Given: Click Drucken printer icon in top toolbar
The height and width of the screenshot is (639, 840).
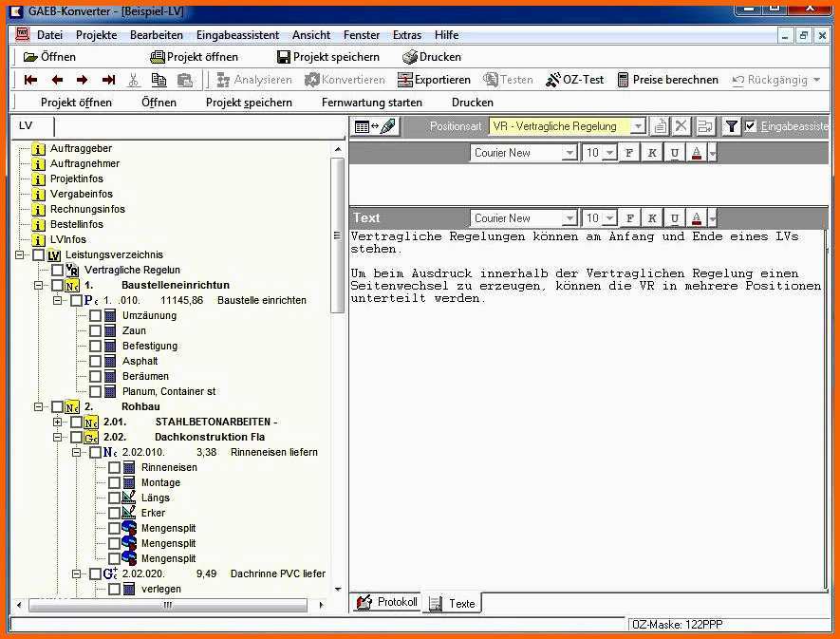Looking at the screenshot, I should [410, 57].
